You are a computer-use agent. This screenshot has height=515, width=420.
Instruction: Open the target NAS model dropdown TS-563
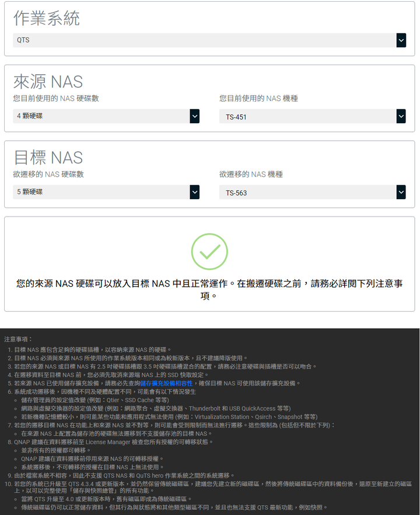click(x=313, y=192)
